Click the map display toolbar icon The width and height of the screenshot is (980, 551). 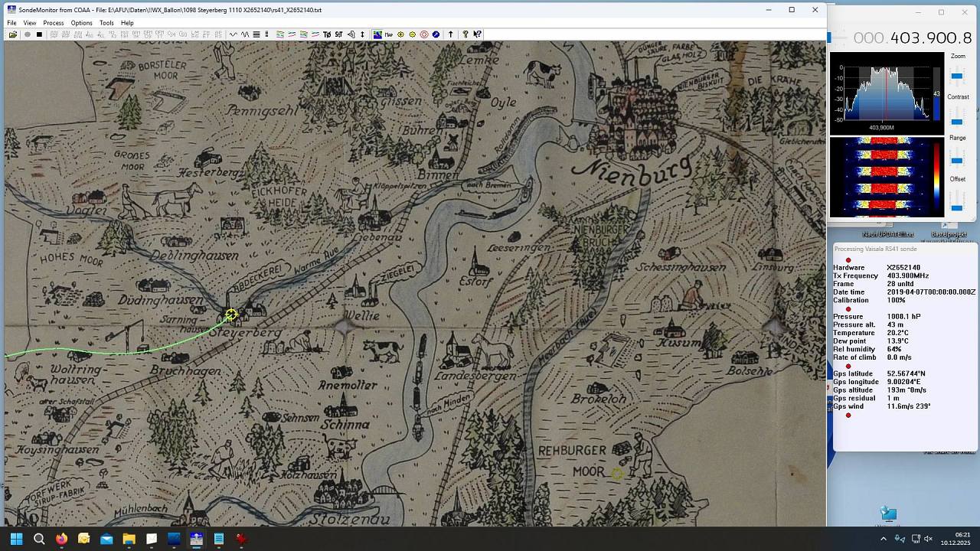[x=377, y=34]
